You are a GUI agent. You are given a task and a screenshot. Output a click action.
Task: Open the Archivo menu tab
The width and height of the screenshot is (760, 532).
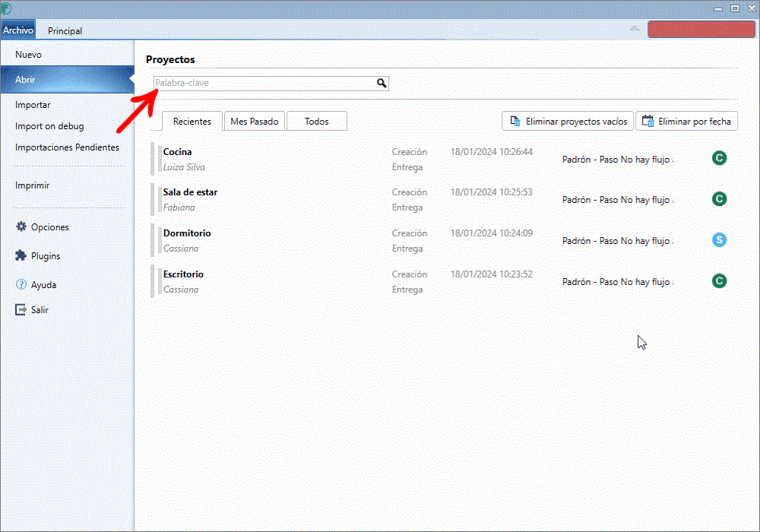pos(18,30)
